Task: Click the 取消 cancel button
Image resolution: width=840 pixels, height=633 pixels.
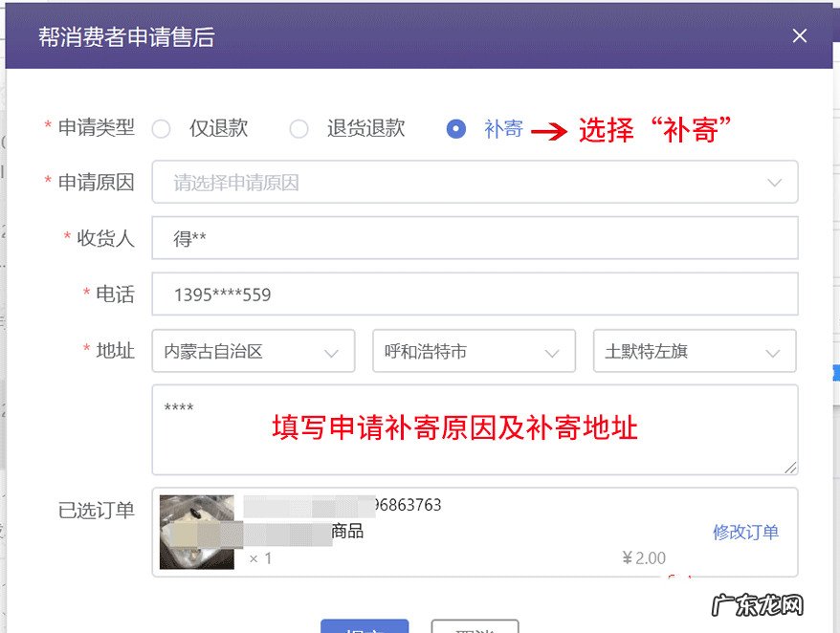Action: click(473, 627)
